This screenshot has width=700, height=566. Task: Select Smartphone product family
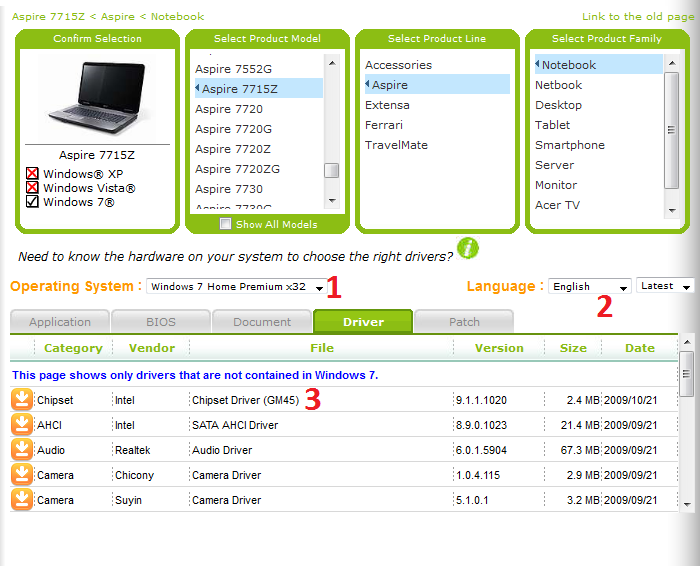[x=570, y=145]
